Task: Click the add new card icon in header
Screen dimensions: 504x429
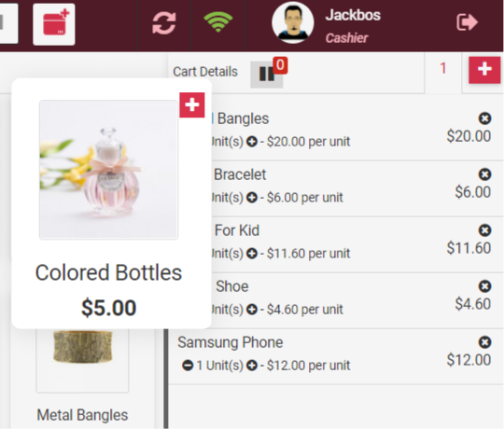Action: [54, 24]
